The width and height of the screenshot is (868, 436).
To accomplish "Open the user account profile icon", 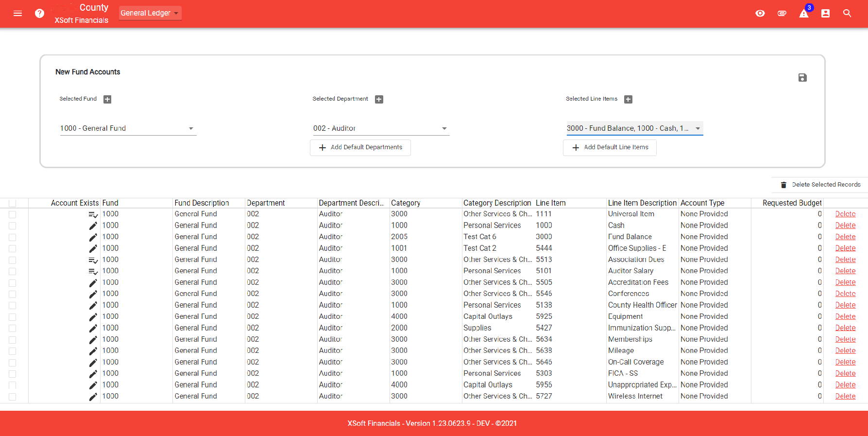I will point(825,14).
